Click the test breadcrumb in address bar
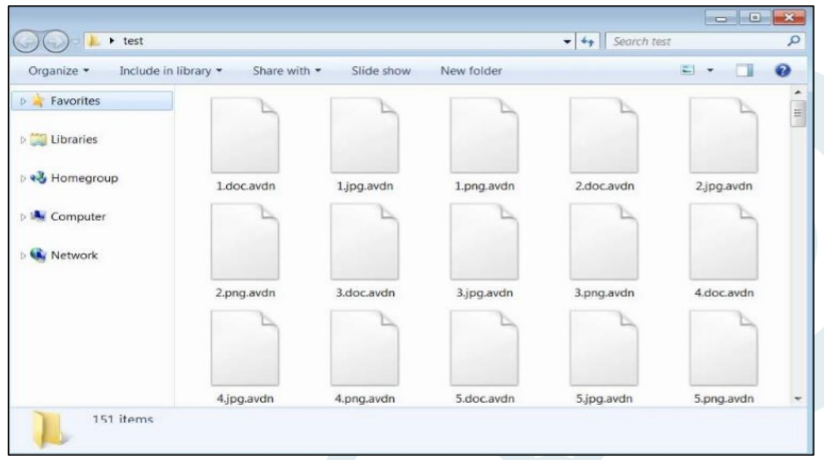 (133, 40)
